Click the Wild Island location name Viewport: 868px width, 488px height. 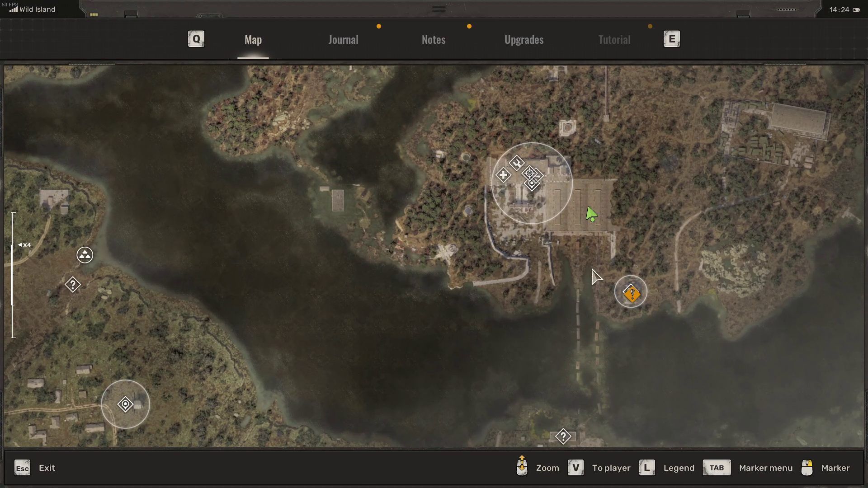pos(37,9)
